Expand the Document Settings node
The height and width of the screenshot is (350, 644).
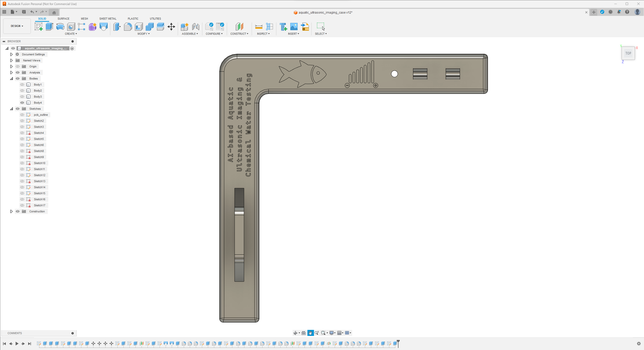11,54
